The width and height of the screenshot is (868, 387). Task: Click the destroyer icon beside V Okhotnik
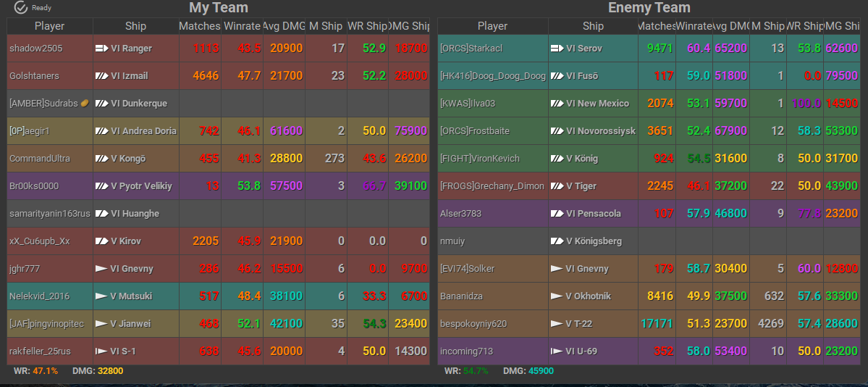point(557,296)
